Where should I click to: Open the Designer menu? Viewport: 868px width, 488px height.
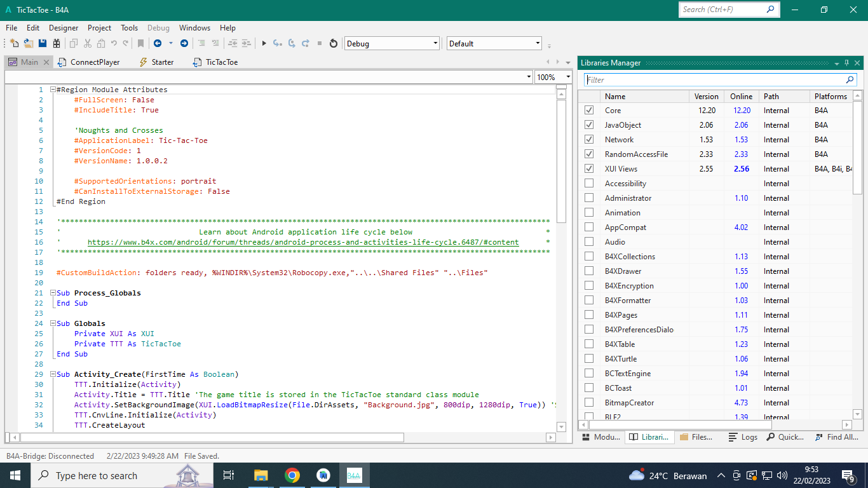click(64, 28)
